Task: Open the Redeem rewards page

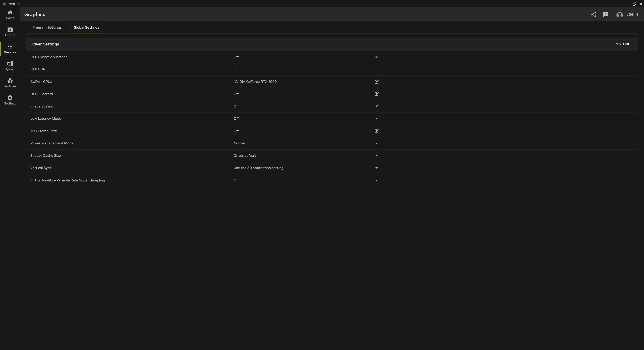Action: point(10,83)
